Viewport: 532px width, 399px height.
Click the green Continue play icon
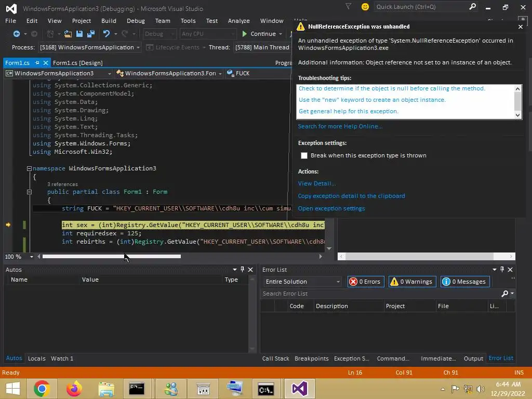point(244,34)
